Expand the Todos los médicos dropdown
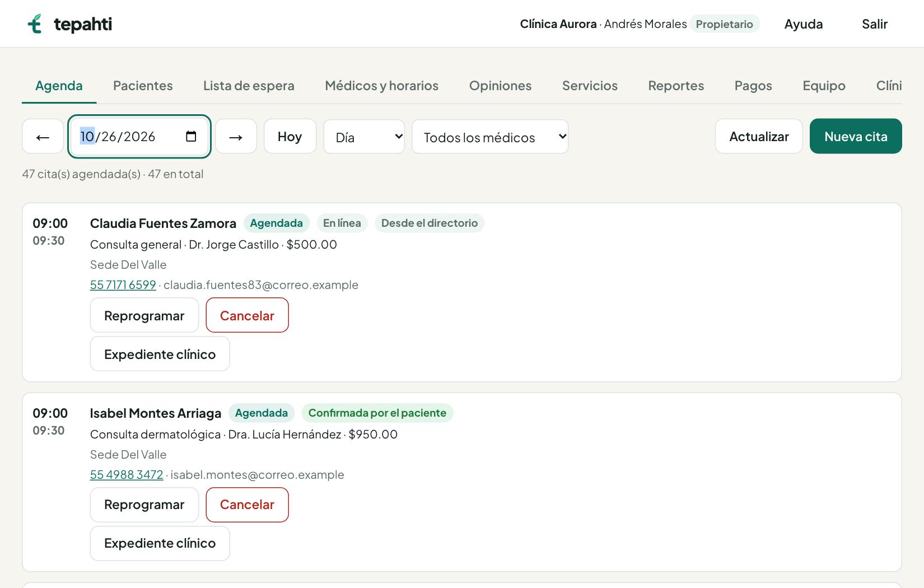This screenshot has width=924, height=588. (x=490, y=137)
